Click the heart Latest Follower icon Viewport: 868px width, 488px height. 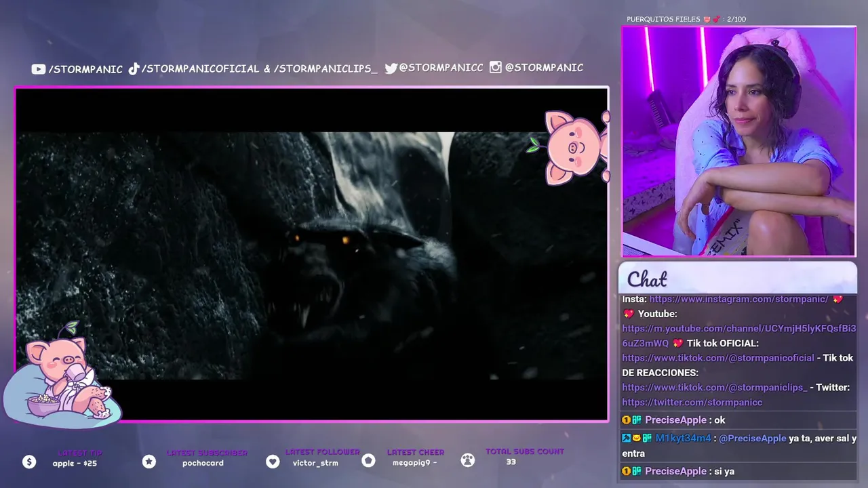point(273,462)
